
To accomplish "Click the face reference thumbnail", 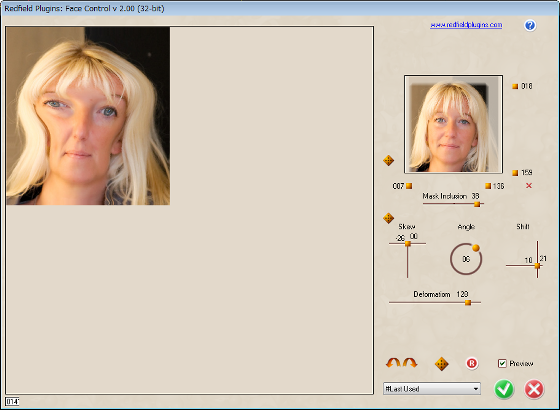I will pos(453,124).
